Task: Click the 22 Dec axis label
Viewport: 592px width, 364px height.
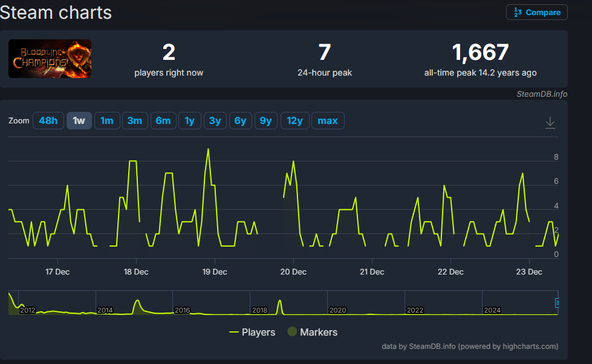Action: click(x=451, y=272)
